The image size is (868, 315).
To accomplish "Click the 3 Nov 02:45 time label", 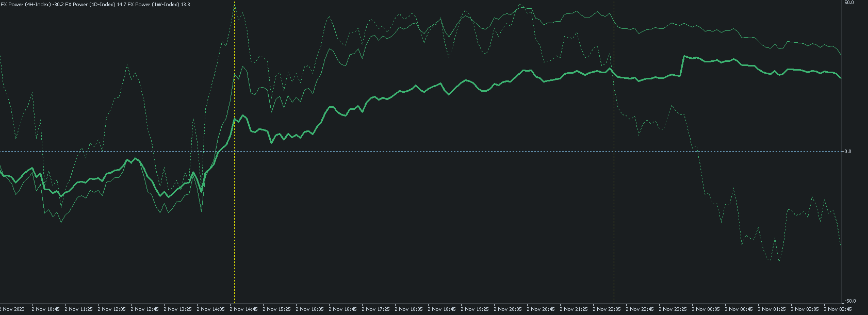I will pyautogui.click(x=838, y=309).
